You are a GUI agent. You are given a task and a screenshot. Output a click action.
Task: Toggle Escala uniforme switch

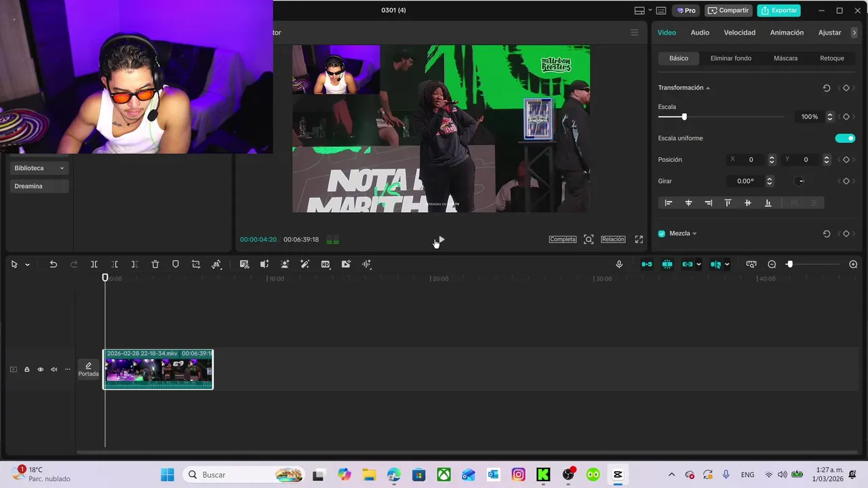(845, 138)
